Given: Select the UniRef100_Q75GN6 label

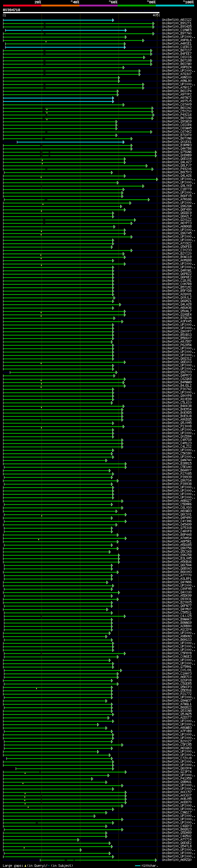Looking at the screenshot, I should 177,152.
